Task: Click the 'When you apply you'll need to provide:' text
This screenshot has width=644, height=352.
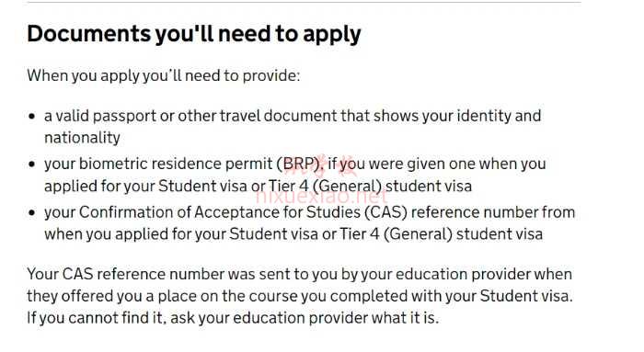Action: click(x=164, y=76)
